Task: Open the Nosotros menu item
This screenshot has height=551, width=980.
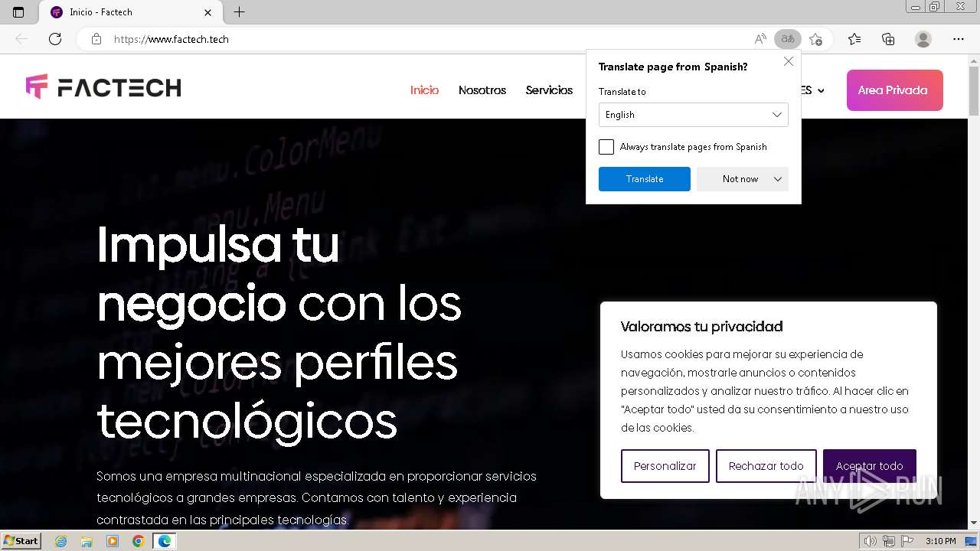Action: pos(482,90)
